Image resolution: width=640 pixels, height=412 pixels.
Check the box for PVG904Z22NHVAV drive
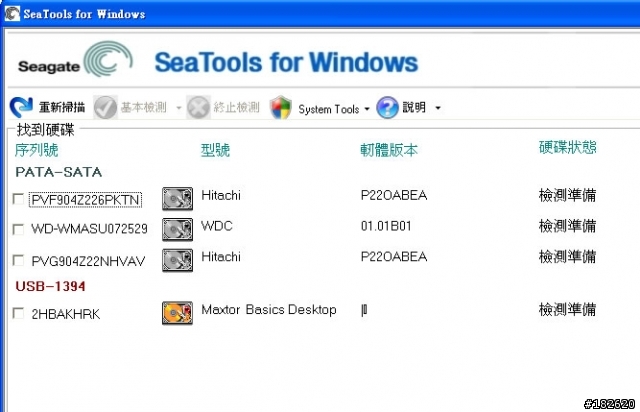pos(18,260)
